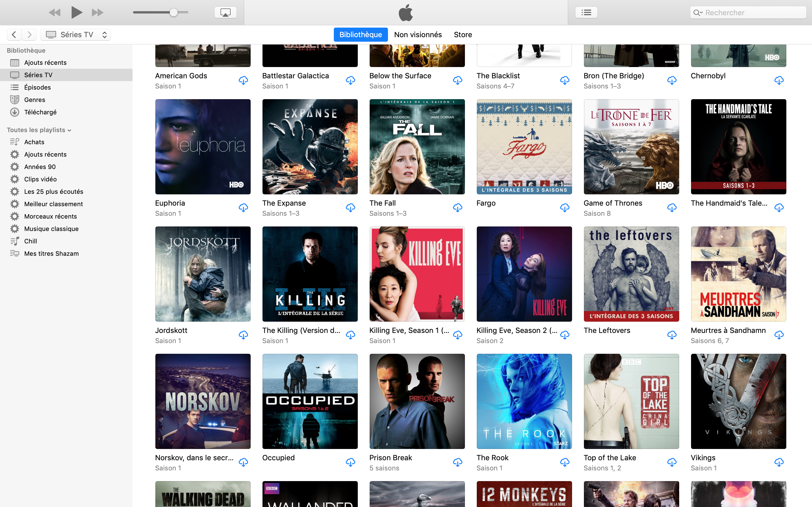Click the volume slider knob
This screenshot has height=507, width=812.
[x=173, y=13]
